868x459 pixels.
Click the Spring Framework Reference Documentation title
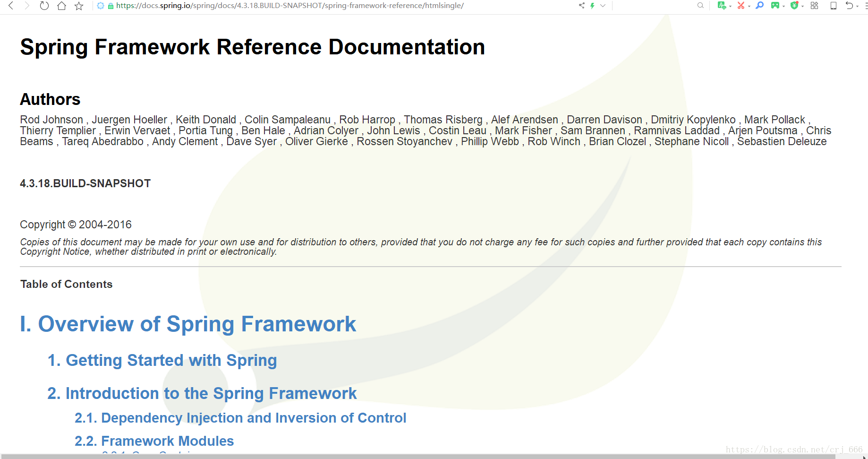click(x=253, y=47)
